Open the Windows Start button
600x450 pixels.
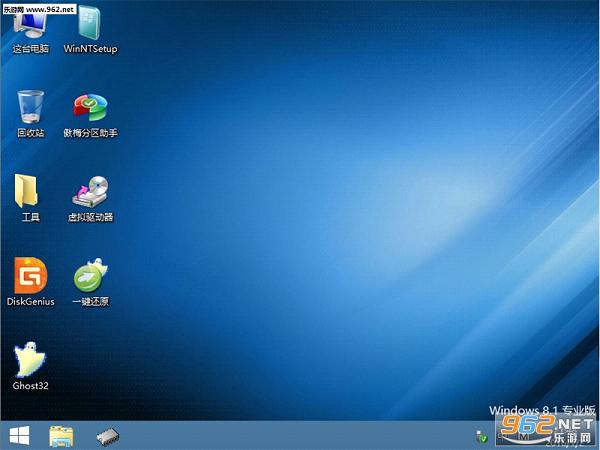click(x=20, y=436)
